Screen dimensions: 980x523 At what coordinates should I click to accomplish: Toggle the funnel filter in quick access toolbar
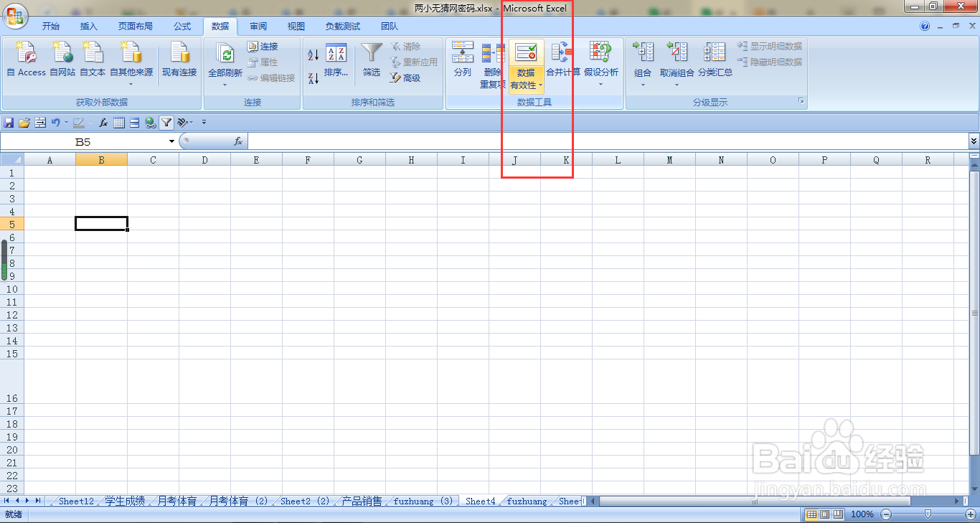pyautogui.click(x=166, y=123)
